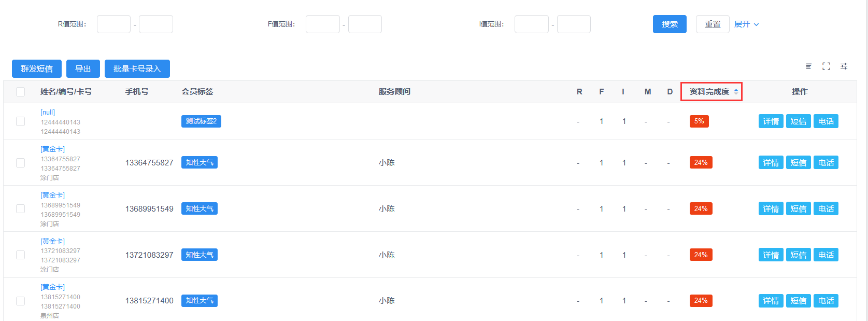Click 知性大气 tag for 13815271400
Viewport: 868px width, 321px height.
(199, 301)
